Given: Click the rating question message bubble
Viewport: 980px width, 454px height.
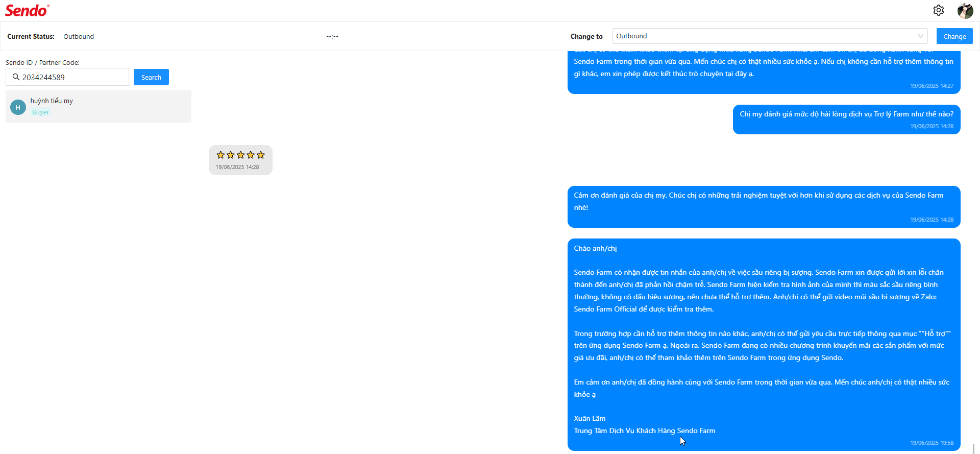Looking at the screenshot, I should 846,120.
